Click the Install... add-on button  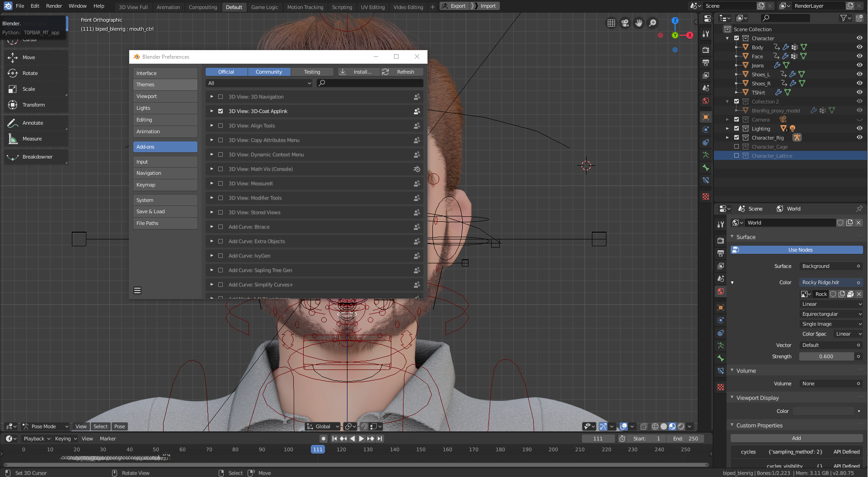pyautogui.click(x=359, y=72)
